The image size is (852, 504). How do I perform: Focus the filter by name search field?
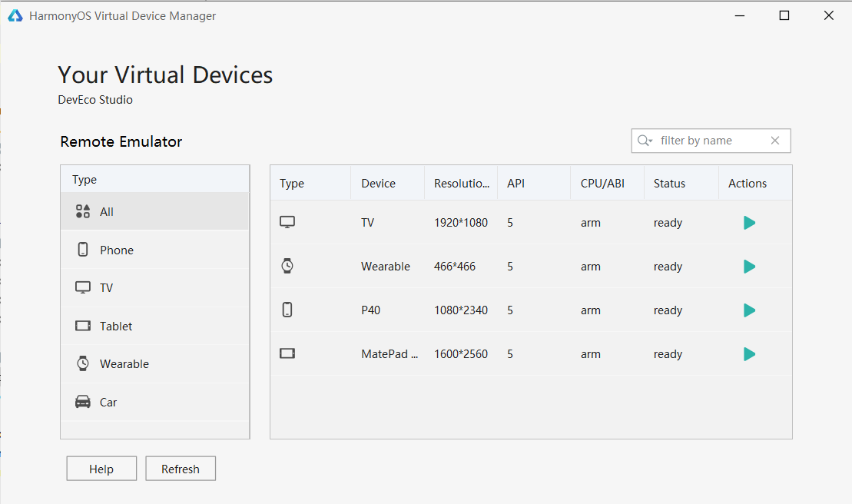(711, 141)
